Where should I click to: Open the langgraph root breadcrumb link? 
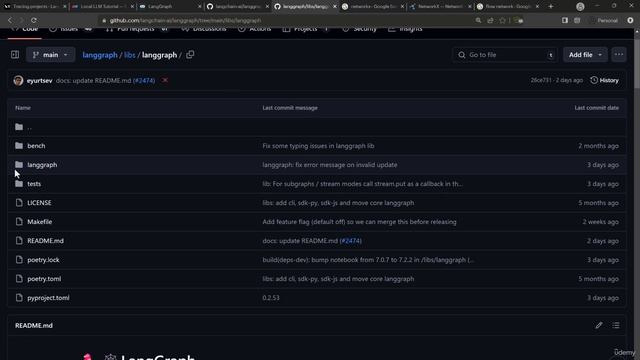coord(100,55)
